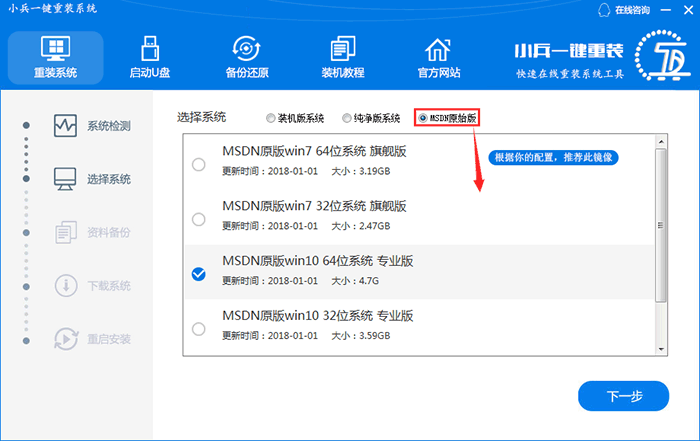Click the 选择系统 step label
The image size is (700, 441).
108,179
